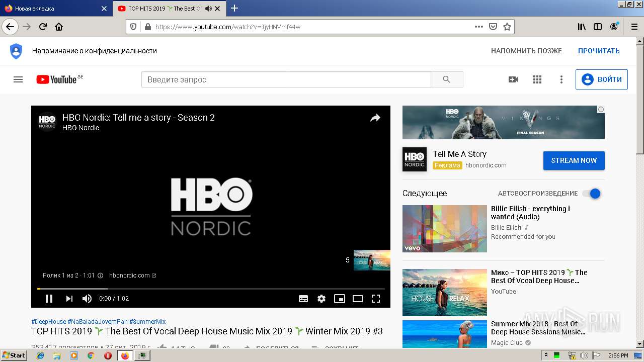
Task: Open Internet Explorer from taskbar
Action: point(41,355)
